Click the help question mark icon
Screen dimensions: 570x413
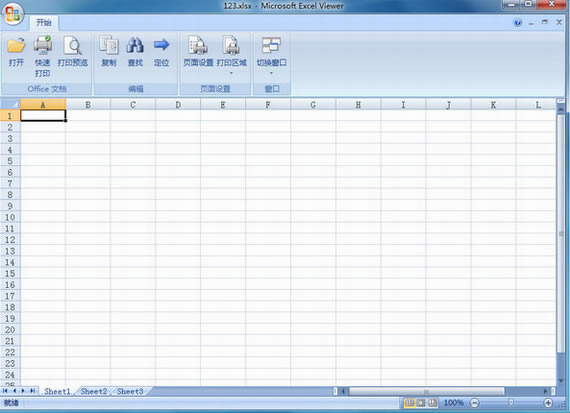[518, 23]
